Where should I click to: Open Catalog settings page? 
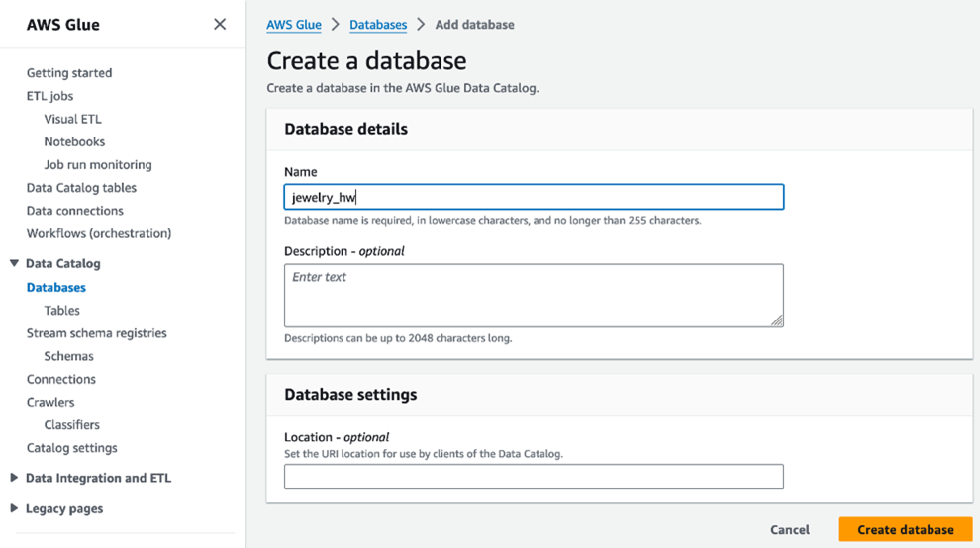(x=71, y=448)
